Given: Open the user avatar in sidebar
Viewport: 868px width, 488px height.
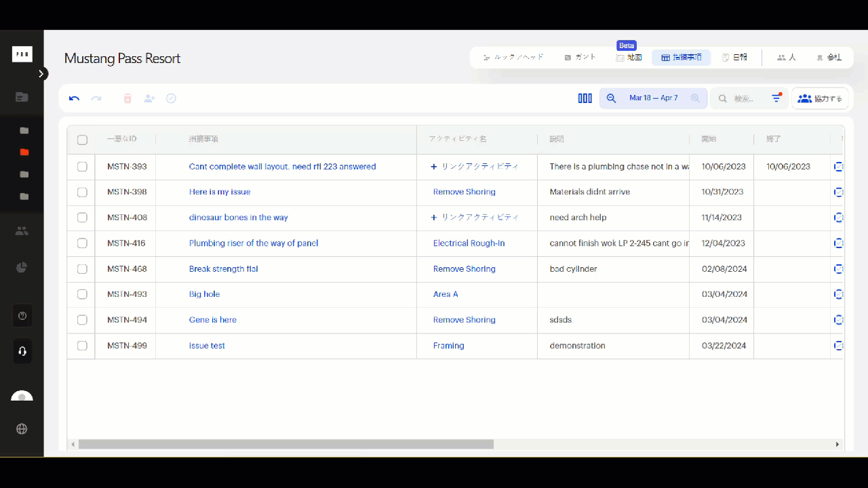Looking at the screenshot, I should tap(22, 397).
